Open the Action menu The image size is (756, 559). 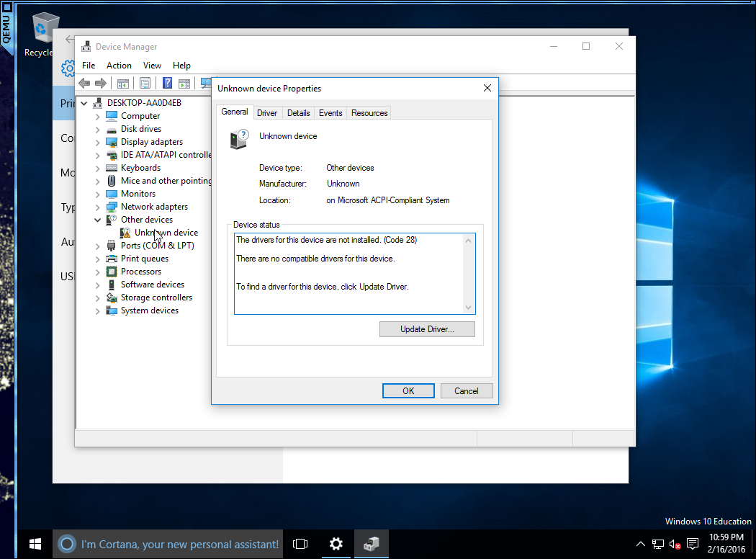pos(119,65)
